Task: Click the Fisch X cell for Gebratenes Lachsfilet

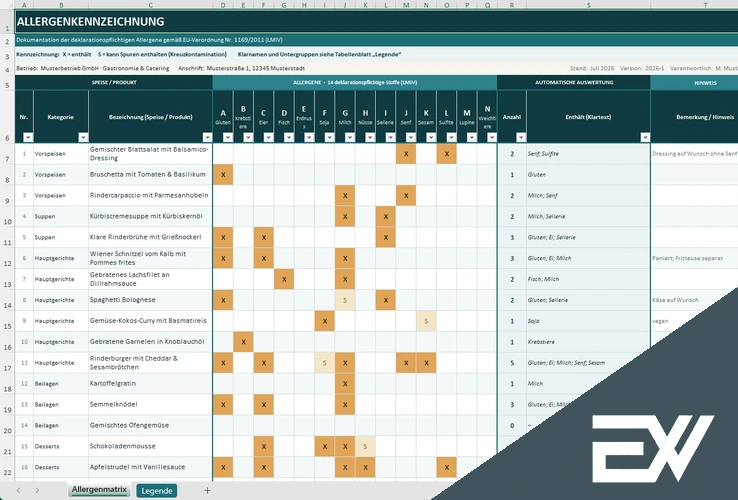Action: (284, 279)
